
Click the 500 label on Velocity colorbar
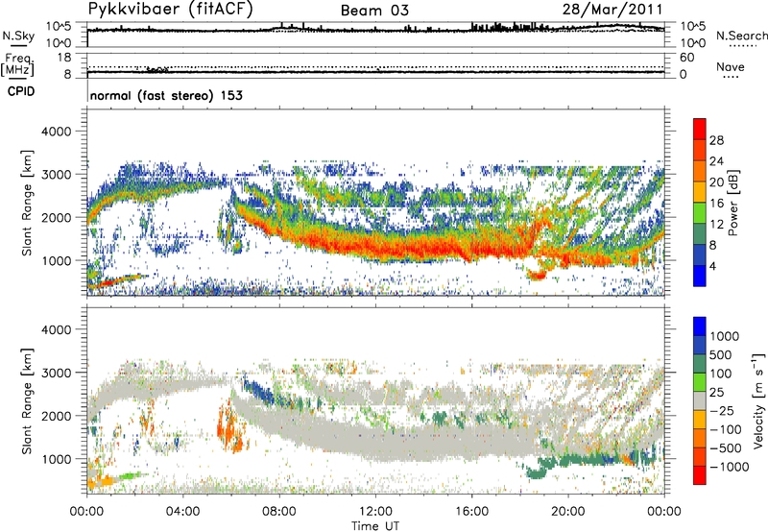721,354
